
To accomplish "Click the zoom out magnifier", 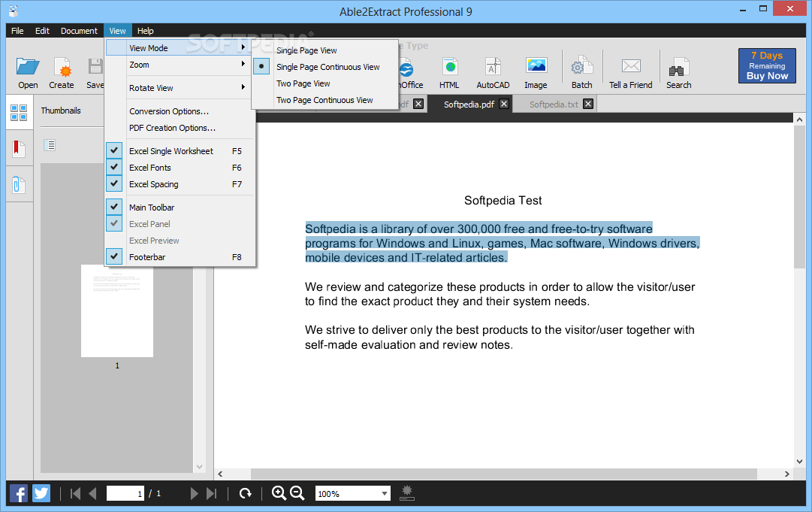I will 297,493.
